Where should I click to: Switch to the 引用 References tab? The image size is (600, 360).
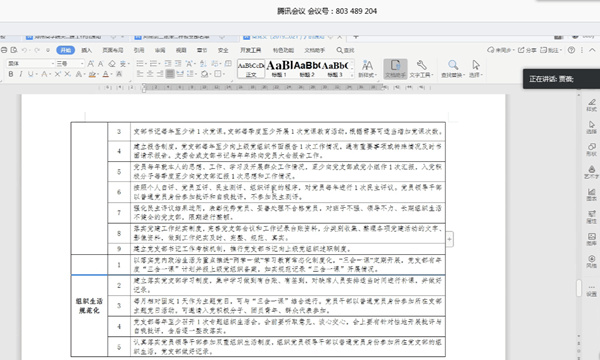(139, 50)
